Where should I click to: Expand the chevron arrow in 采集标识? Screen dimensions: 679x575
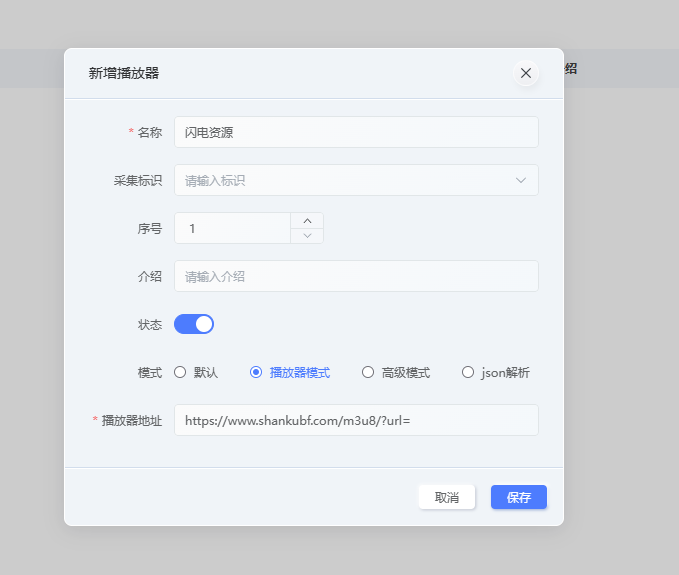click(x=521, y=180)
